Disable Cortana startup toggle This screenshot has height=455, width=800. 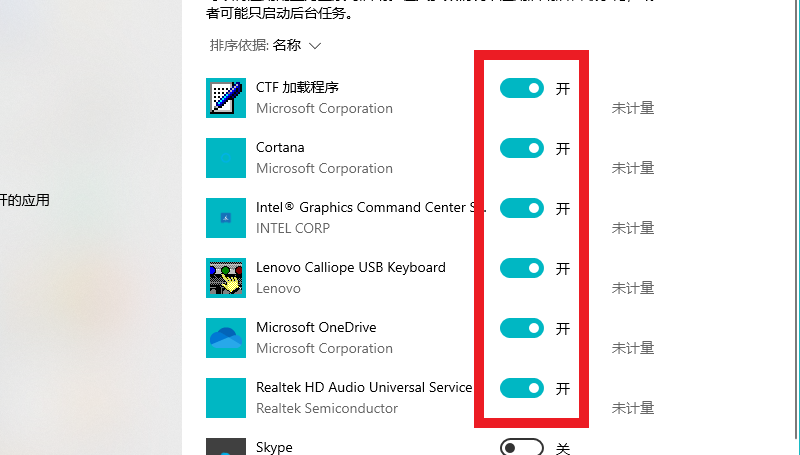coord(521,149)
